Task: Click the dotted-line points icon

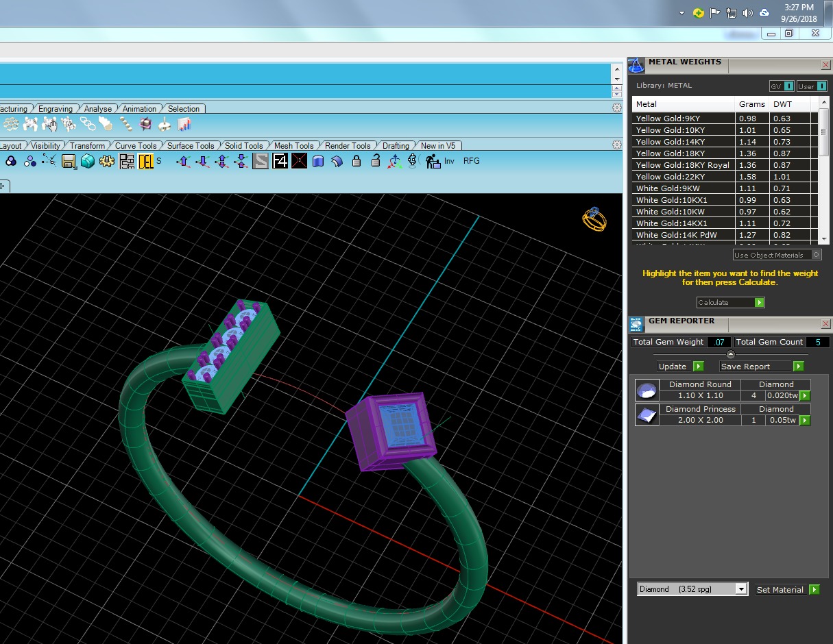Action: tap(49, 161)
